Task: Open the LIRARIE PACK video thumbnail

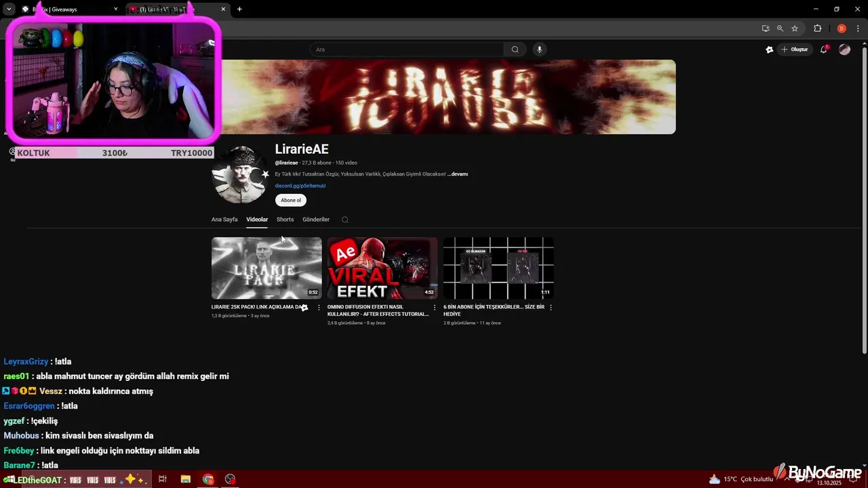Action: coord(267,268)
